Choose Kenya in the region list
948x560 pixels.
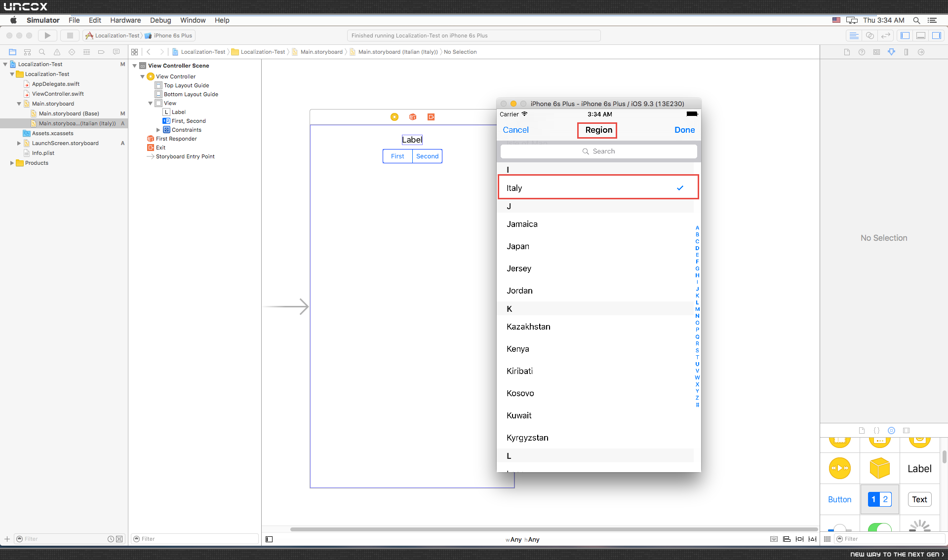[x=595, y=349]
